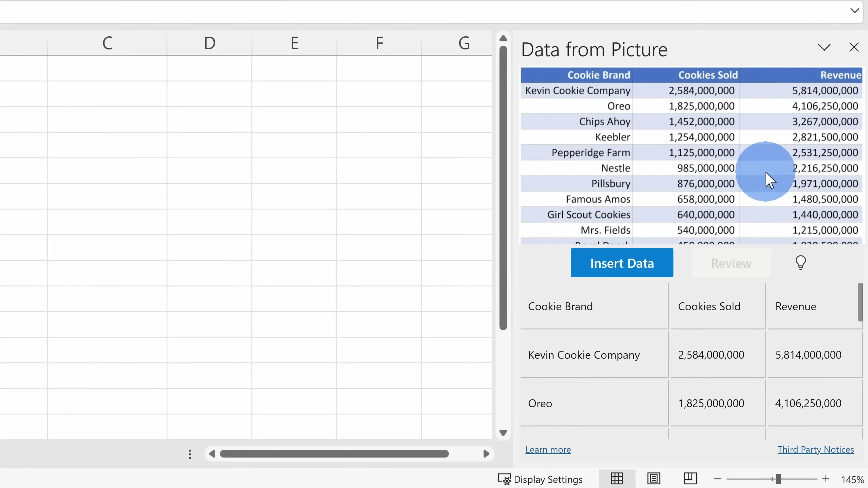Image resolution: width=868 pixels, height=488 pixels.
Task: Click the zoom slider handle
Action: tap(778, 479)
